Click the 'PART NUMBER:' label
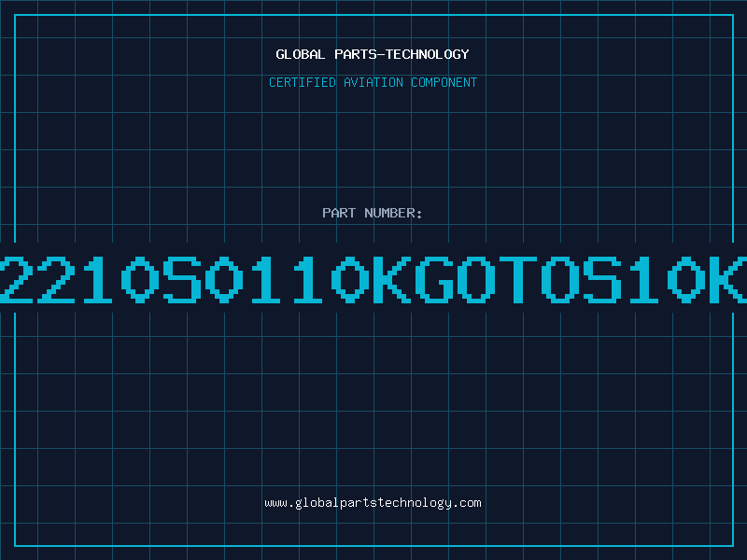Image resolution: width=747 pixels, height=560 pixels. point(373,213)
